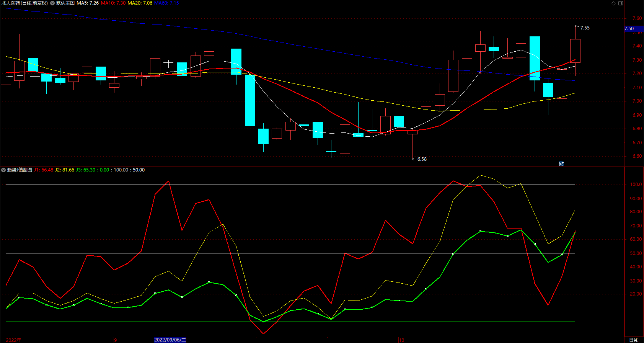This screenshot has width=644, height=343.
Task: Select the 2022/09/06/二 date marker
Action: pyautogui.click(x=170, y=340)
